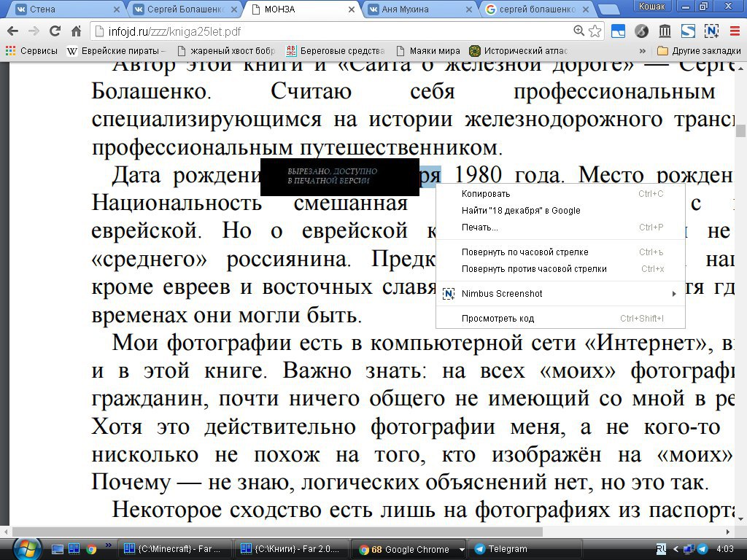The image size is (747, 560).
Task: Launch Far Manager from quick launch
Action: tap(74, 549)
